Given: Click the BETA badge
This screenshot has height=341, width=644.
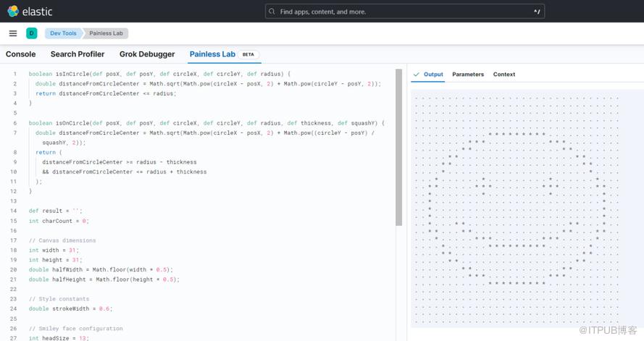Looking at the screenshot, I should coord(248,54).
